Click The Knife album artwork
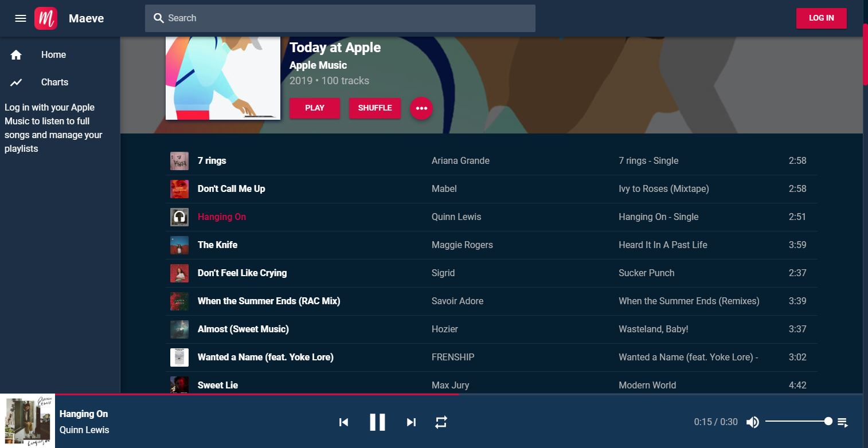The image size is (868, 448). (179, 245)
